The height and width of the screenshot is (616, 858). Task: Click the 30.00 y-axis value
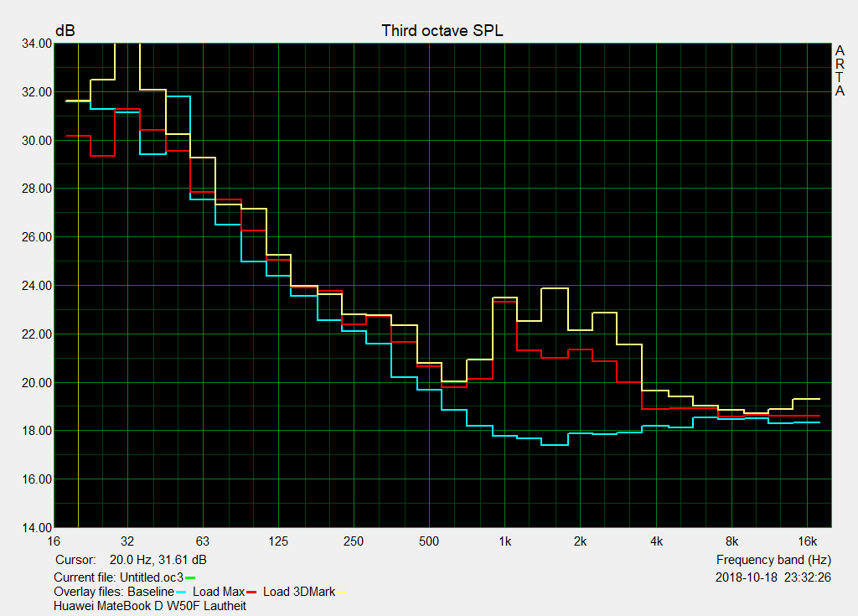pyautogui.click(x=37, y=141)
